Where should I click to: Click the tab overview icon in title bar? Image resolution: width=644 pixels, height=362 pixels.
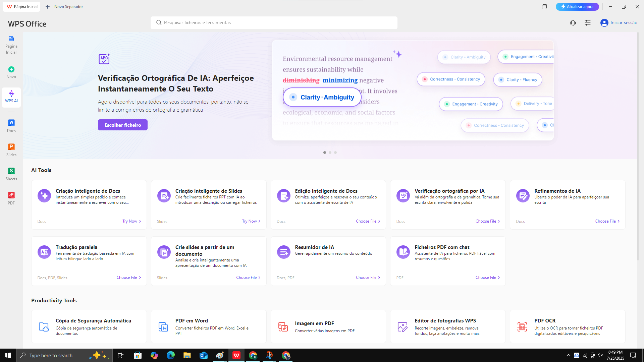(544, 7)
